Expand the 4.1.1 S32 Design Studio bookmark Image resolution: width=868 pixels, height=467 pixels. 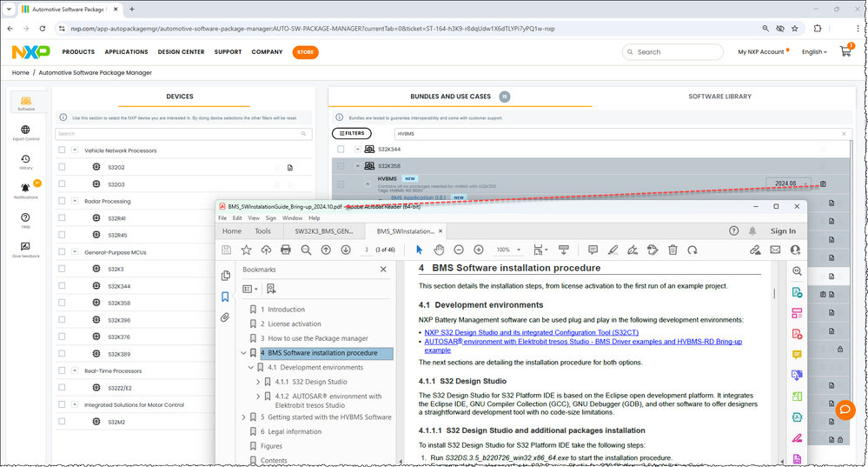tap(258, 382)
